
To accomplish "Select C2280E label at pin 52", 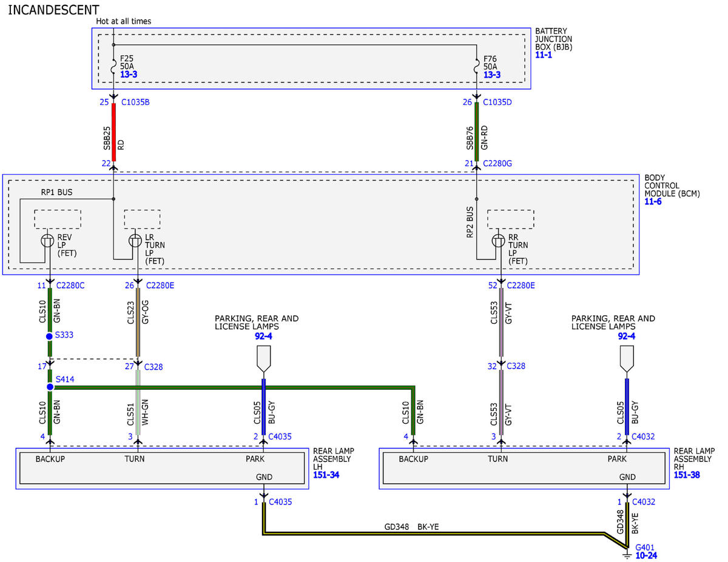I will (521, 285).
